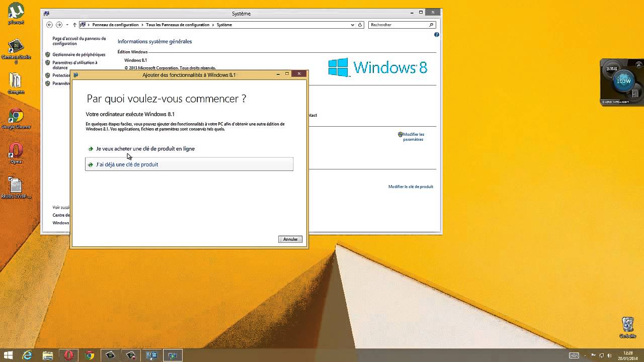
Task: Click the Forward arrow in Système window
Action: 59,25
